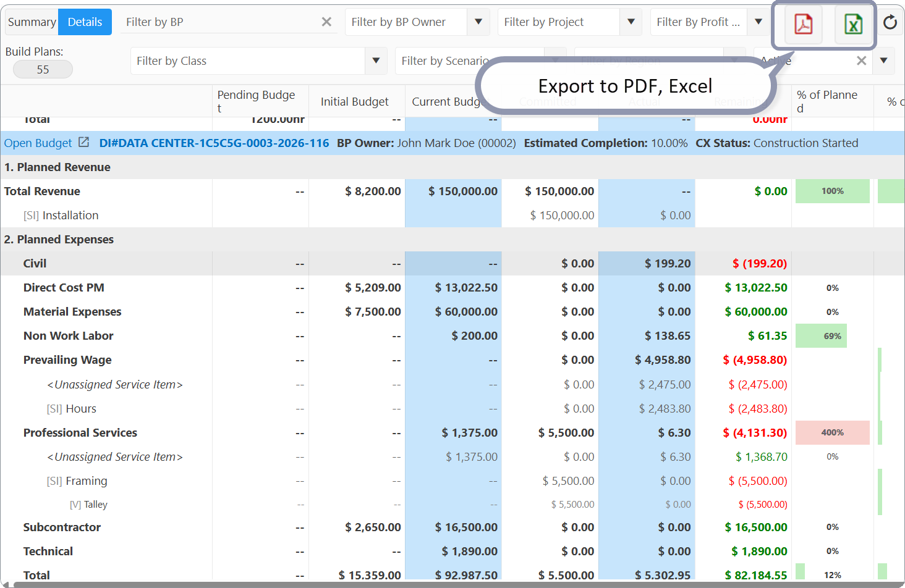This screenshot has width=905, height=588.
Task: Open the Filter by Project dropdown
Action: coord(631,22)
